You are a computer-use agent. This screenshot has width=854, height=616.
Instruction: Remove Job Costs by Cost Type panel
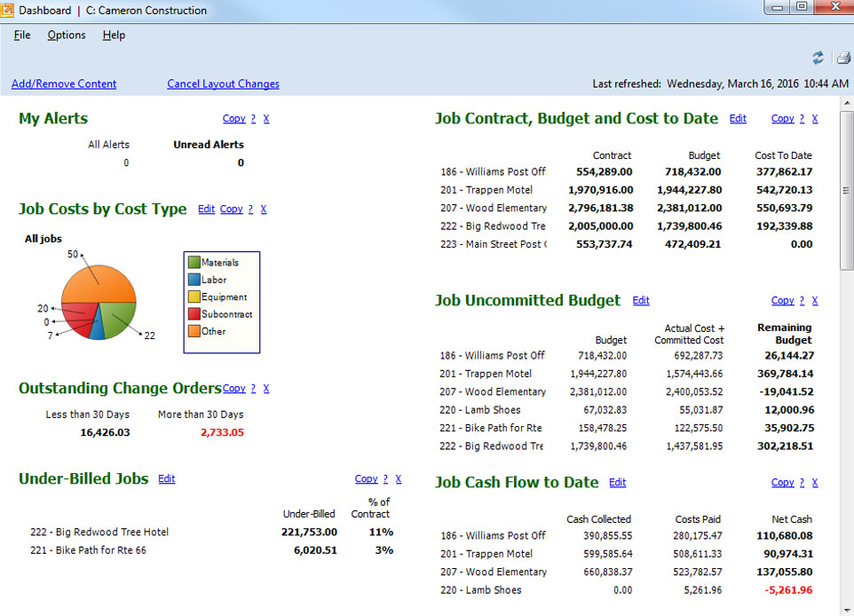point(264,209)
